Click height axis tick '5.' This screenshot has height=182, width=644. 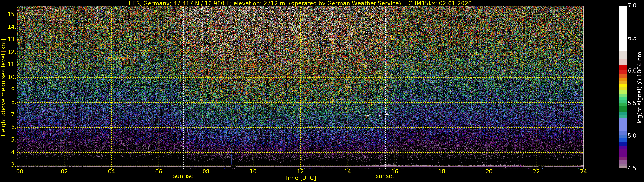pos(14,140)
